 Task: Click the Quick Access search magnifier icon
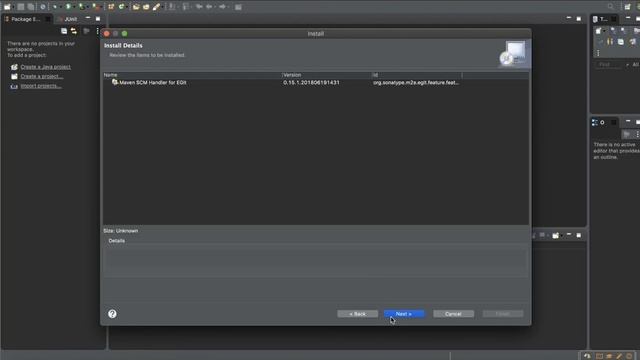point(610,7)
